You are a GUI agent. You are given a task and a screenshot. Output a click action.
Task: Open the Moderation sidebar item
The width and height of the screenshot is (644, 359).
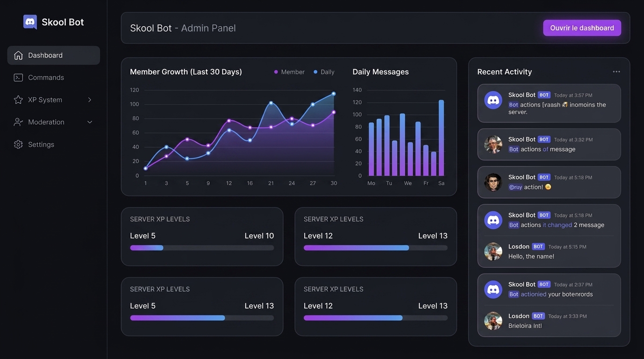pos(53,122)
